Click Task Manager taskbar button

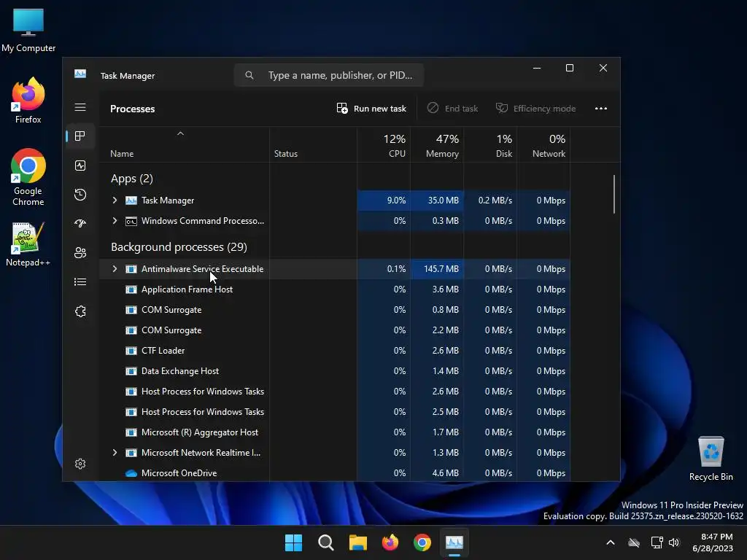454,542
